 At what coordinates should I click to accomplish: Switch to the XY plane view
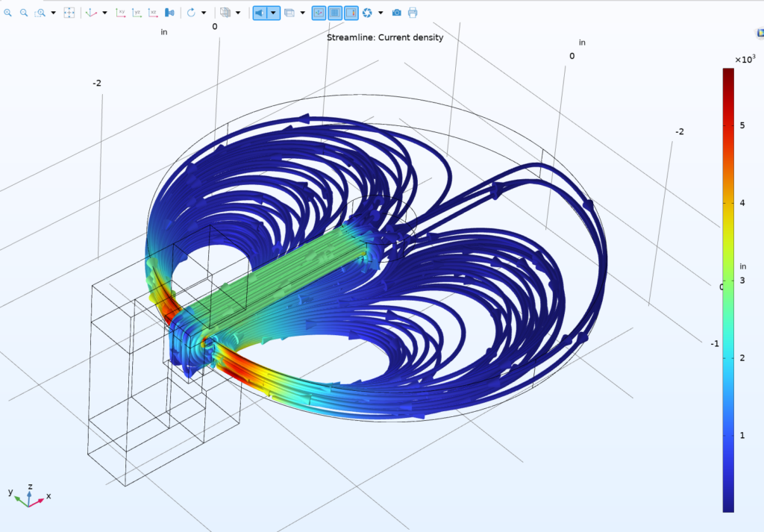pyautogui.click(x=122, y=13)
